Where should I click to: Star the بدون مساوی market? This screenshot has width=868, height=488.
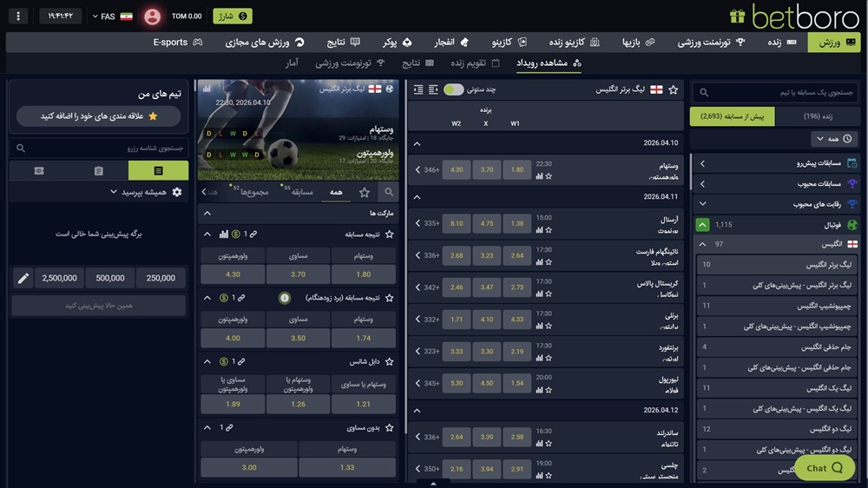(389, 427)
